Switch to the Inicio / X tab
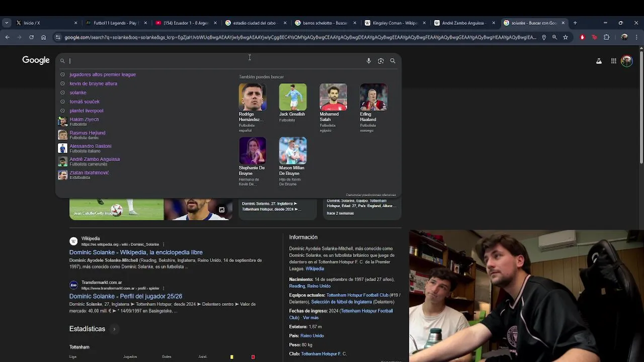The height and width of the screenshot is (362, 644). coord(46,23)
